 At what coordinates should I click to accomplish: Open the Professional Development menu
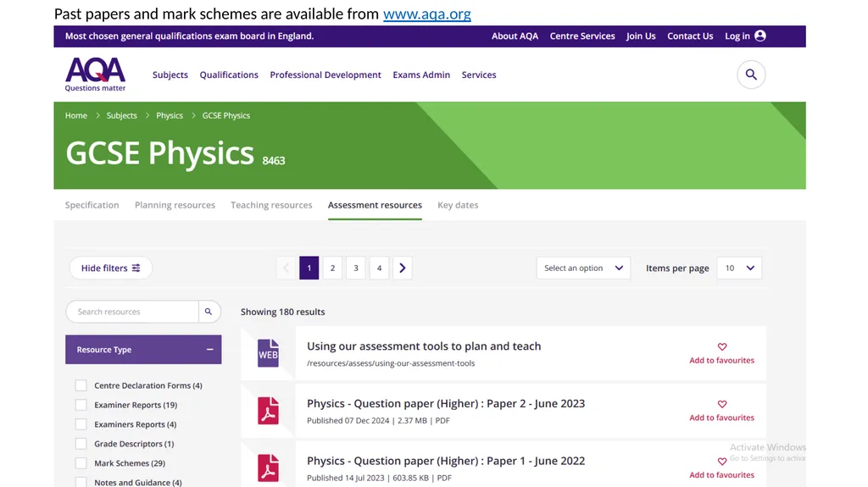(325, 75)
